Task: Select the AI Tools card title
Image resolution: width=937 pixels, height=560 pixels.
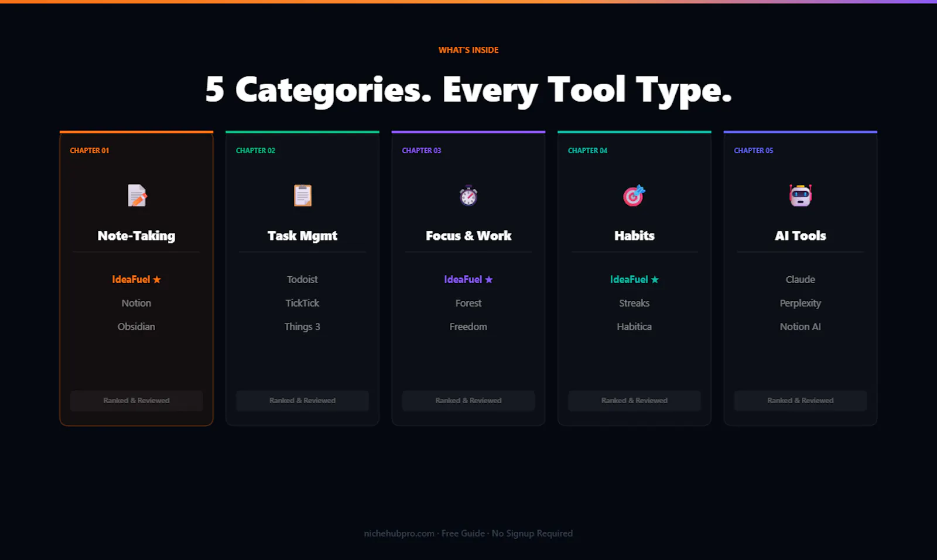Action: click(x=801, y=236)
